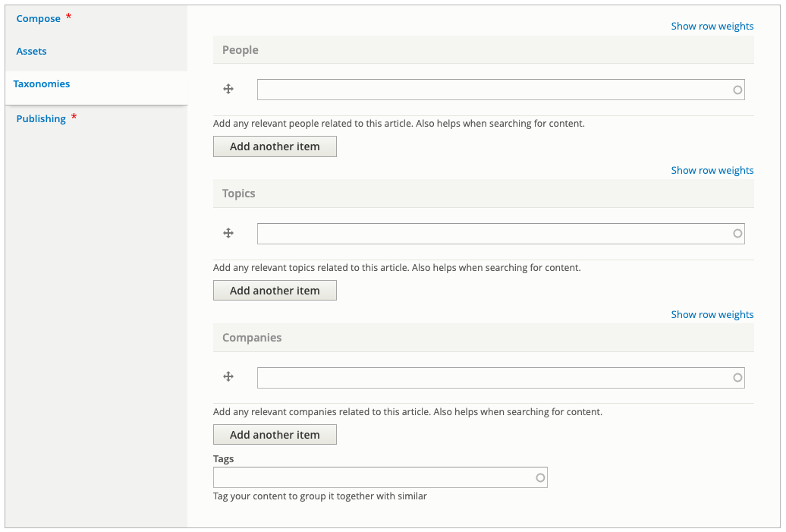Show row weights for Companies table
786x532 pixels.
pos(712,314)
